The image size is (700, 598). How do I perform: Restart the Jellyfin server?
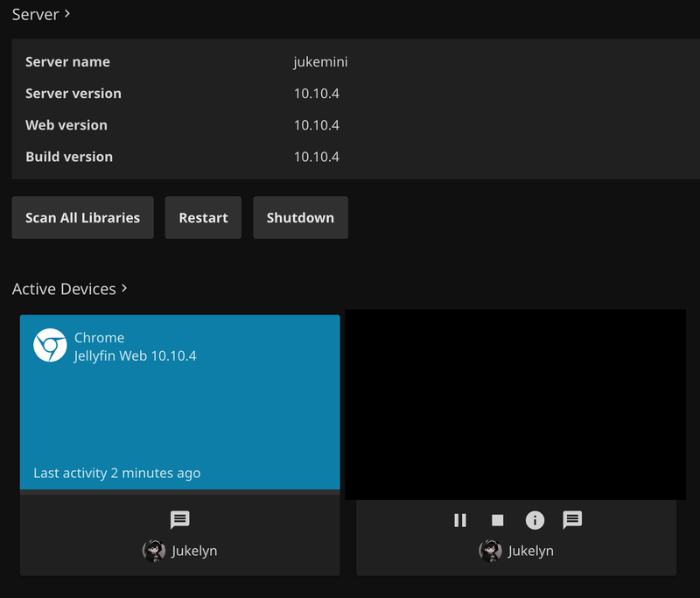click(x=203, y=217)
